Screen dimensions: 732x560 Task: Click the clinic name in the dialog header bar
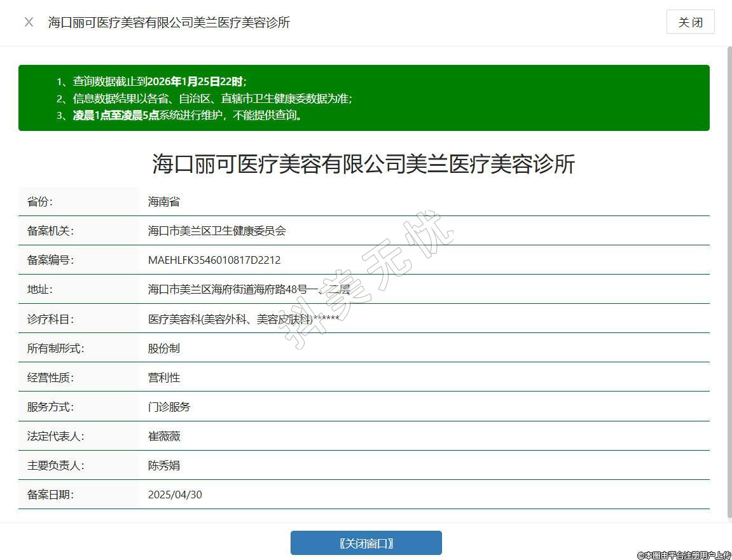169,22
